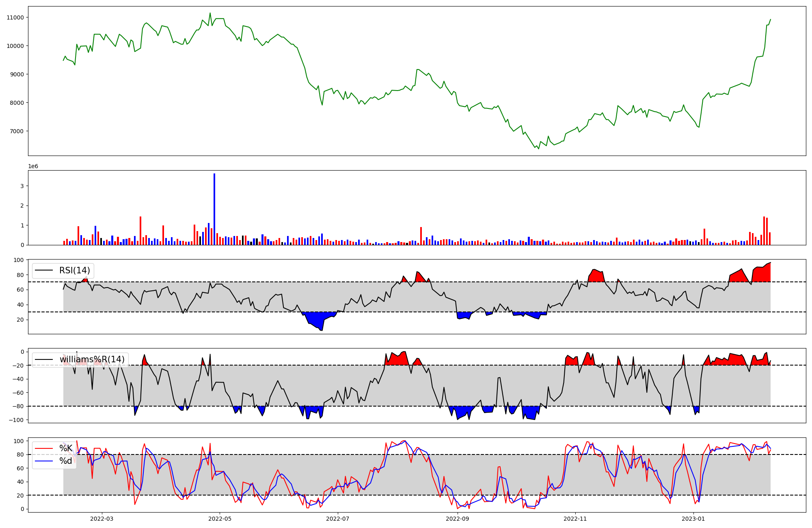This screenshot has height=528, width=812.
Task: Click the −100 tick on Williams %R axis
Action: pyautogui.click(x=16, y=420)
